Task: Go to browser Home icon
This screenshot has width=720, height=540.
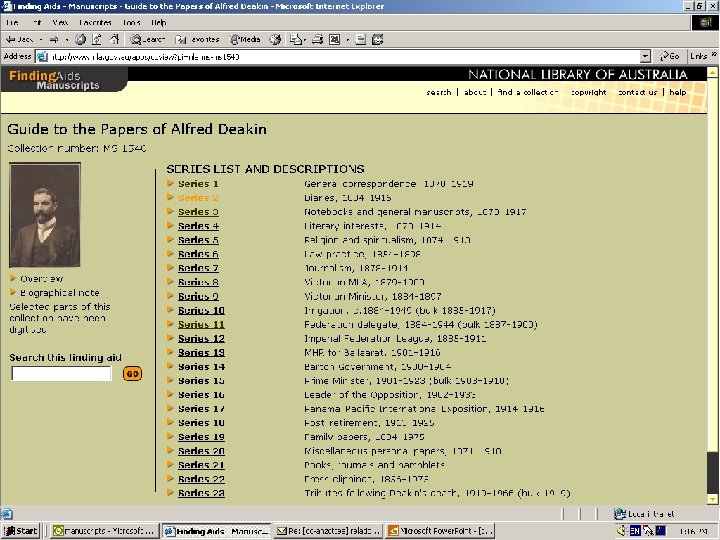Action: [114, 39]
